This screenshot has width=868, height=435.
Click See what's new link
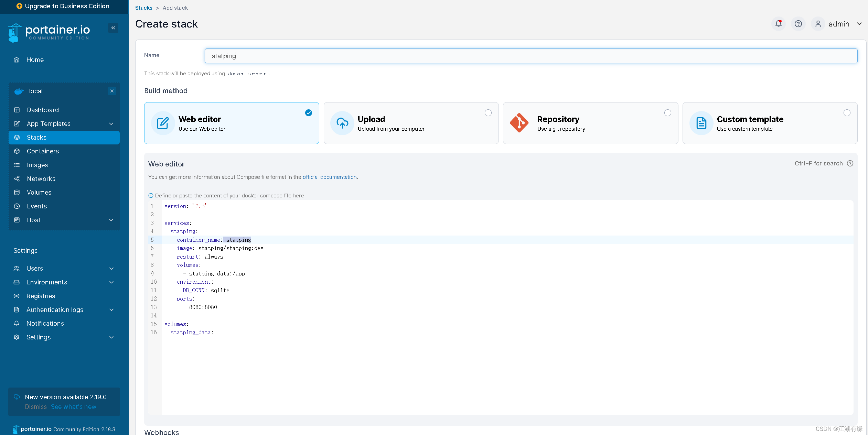tap(73, 407)
